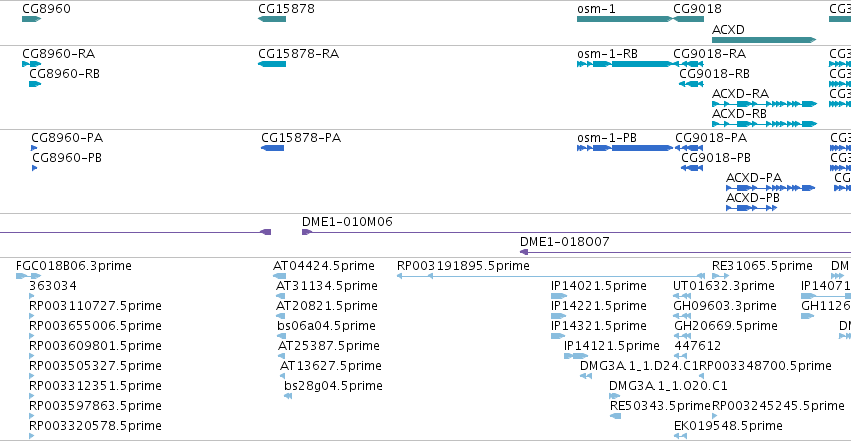The image size is (851, 441).
Task: Select the bs28g04.5prime EST glyph
Action: (x=288, y=396)
